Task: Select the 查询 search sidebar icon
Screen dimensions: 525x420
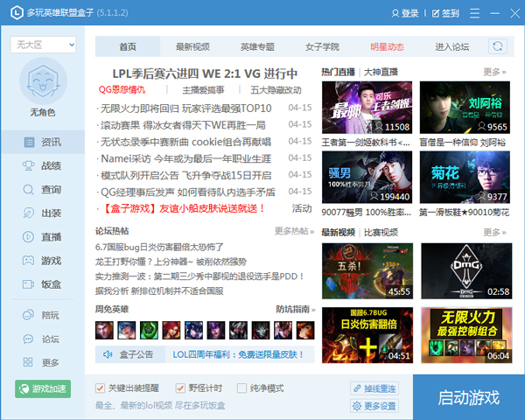Action: click(x=30, y=189)
